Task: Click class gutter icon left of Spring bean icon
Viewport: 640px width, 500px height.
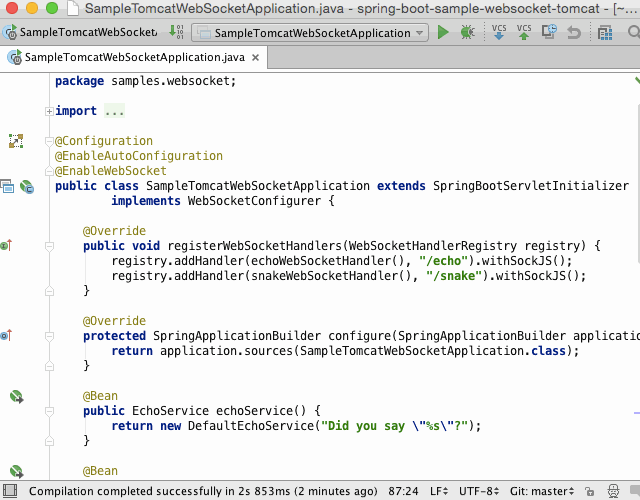Action: tap(7, 187)
